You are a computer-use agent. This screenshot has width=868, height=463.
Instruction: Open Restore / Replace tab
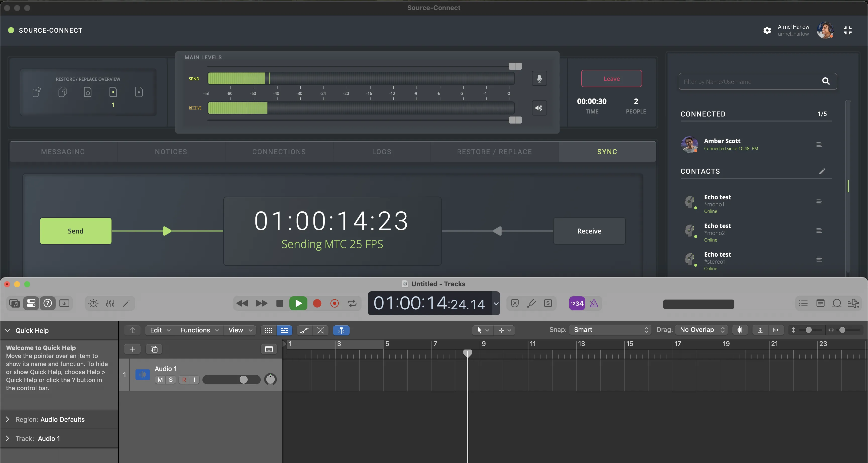494,152
